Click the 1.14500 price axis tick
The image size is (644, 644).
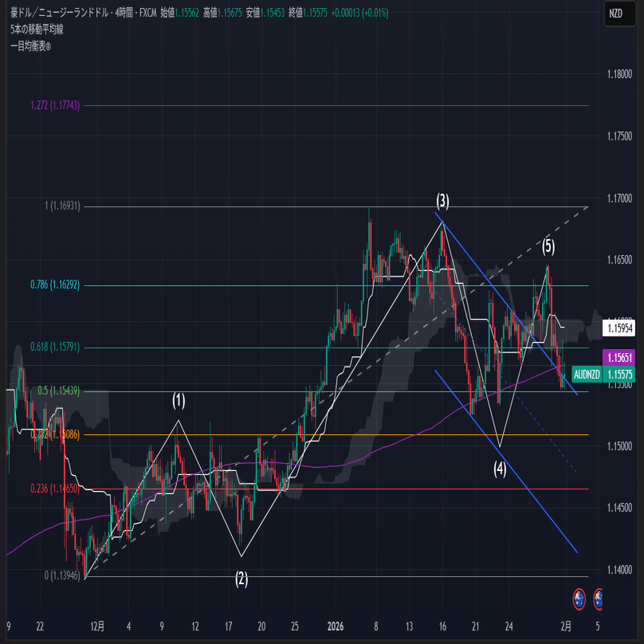[x=619, y=508]
